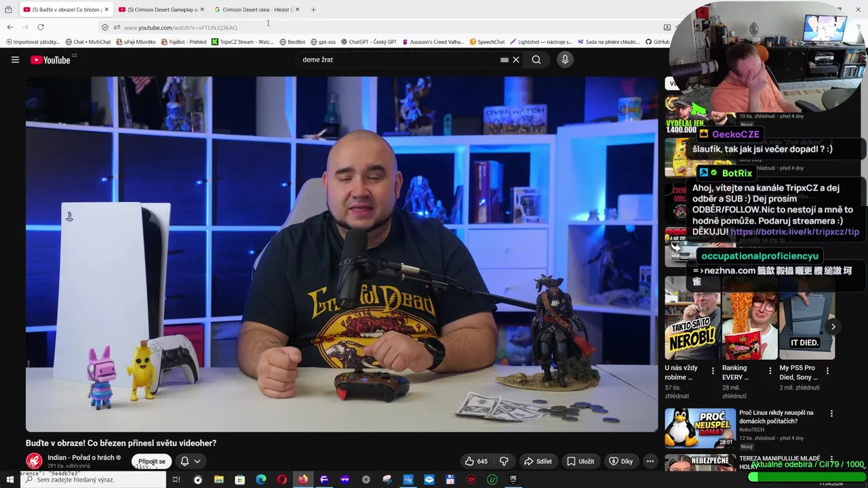868x488 pixels.
Task: Focus the YouTube search box containing 'deme žrat'
Action: click(400, 60)
